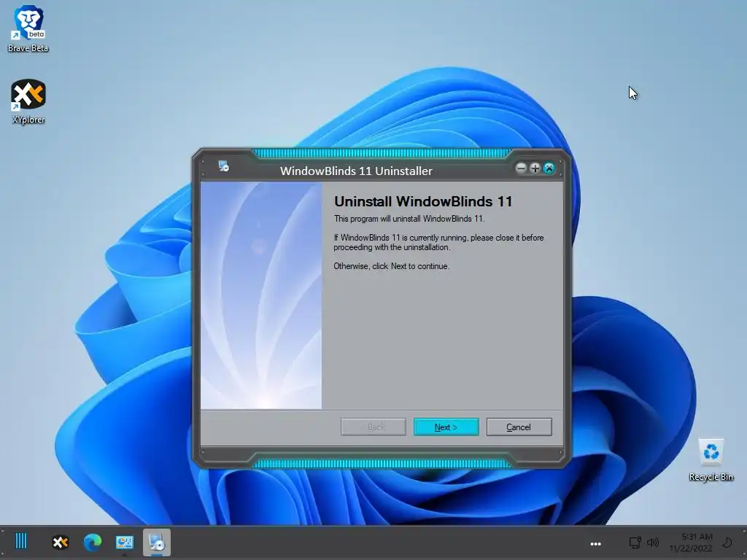The width and height of the screenshot is (747, 560).
Task: Select the uninstaller taskbar icon
Action: [157, 542]
